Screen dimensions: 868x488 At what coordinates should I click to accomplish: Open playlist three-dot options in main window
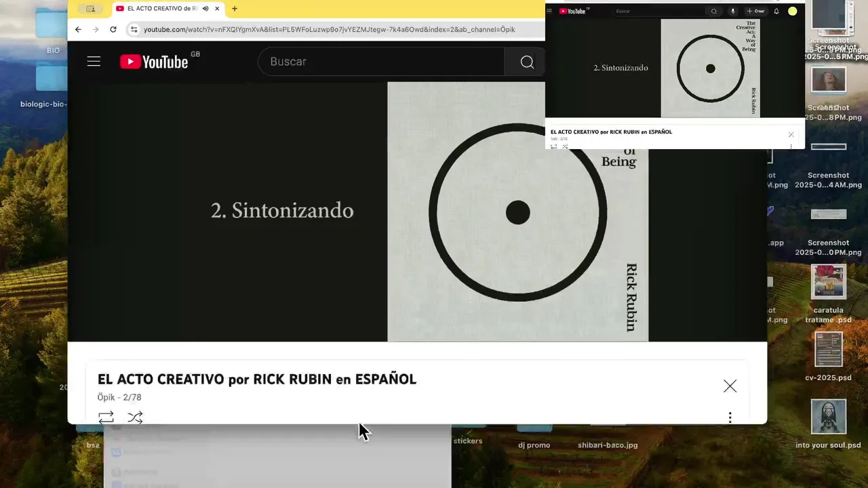pos(730,418)
